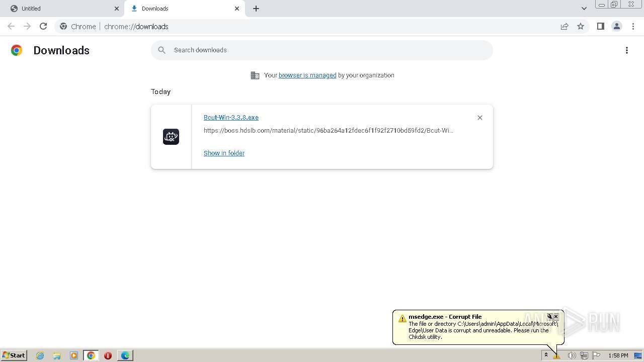Click Show desktop button in taskbar corner

coord(638,355)
